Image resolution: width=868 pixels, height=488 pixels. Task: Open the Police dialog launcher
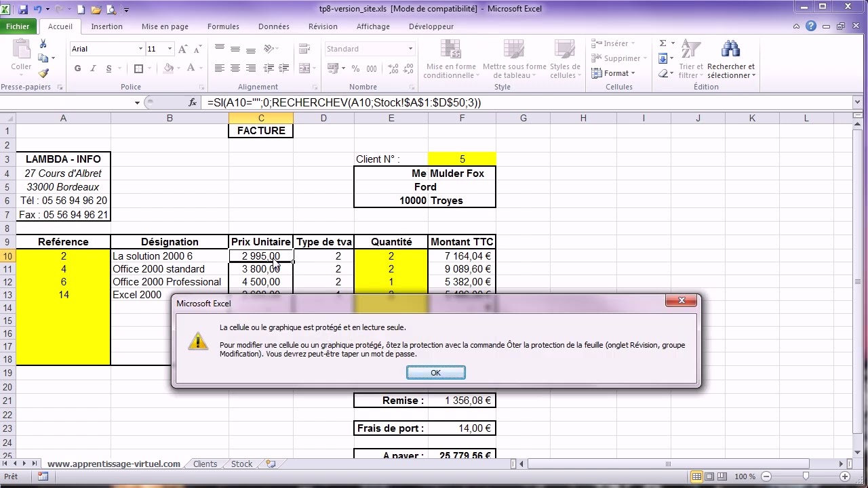point(202,87)
